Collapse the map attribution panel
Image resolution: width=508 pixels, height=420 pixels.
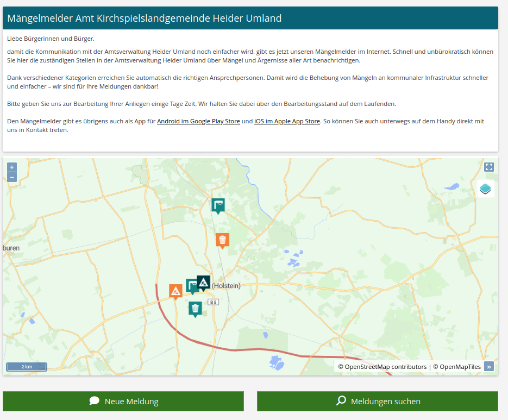click(x=489, y=367)
